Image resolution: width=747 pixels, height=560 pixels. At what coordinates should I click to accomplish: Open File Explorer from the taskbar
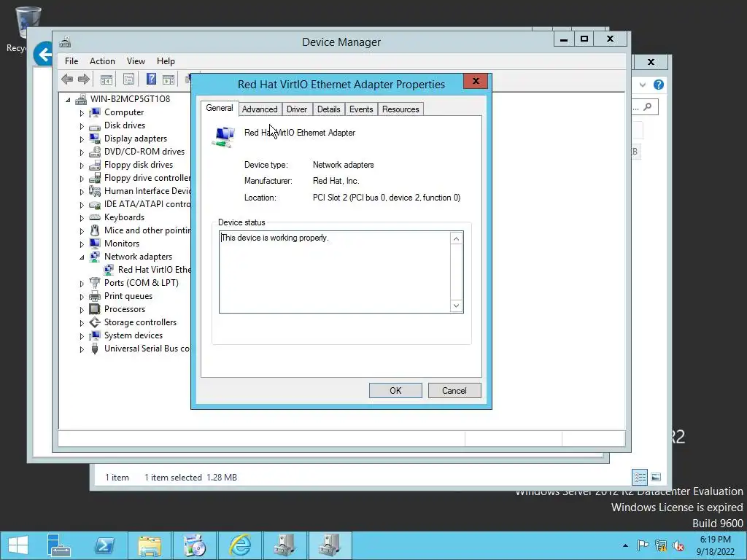coord(150,545)
